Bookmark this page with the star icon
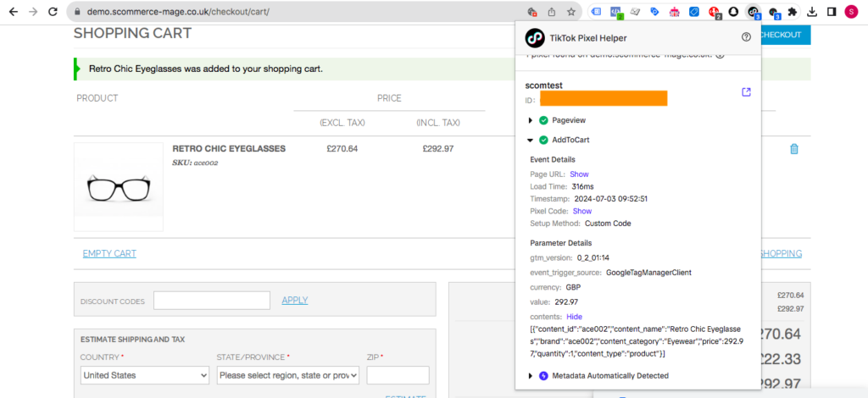868x398 pixels. pos(571,12)
